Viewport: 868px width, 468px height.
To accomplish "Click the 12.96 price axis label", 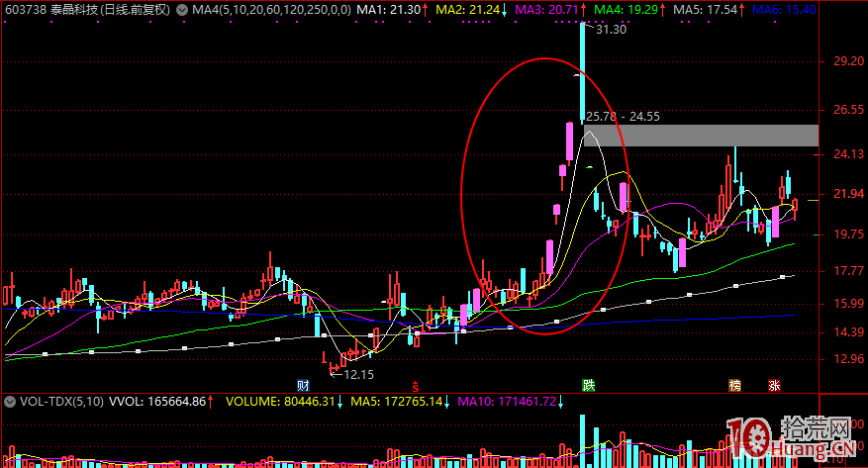I will click(848, 358).
